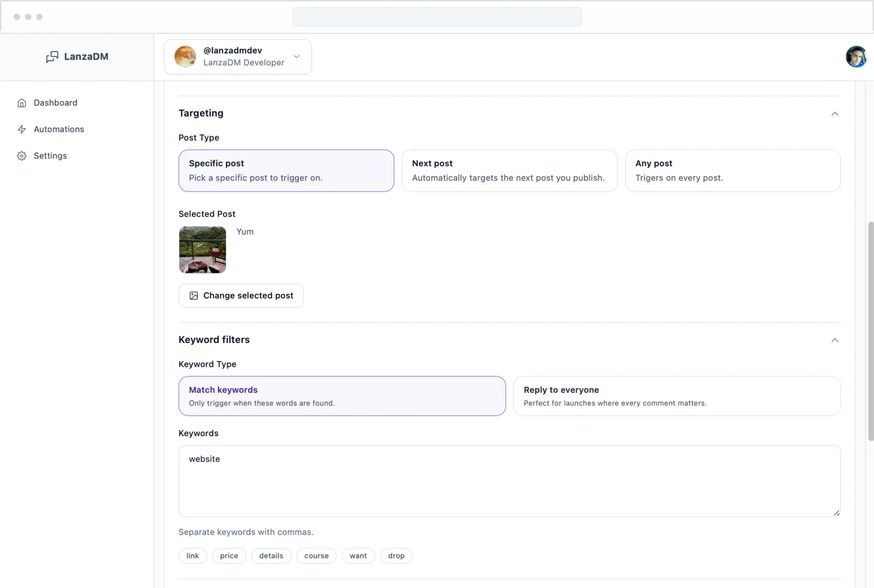Click the image icon in Change selected post
Screen dimensions: 874x588
(x=193, y=296)
